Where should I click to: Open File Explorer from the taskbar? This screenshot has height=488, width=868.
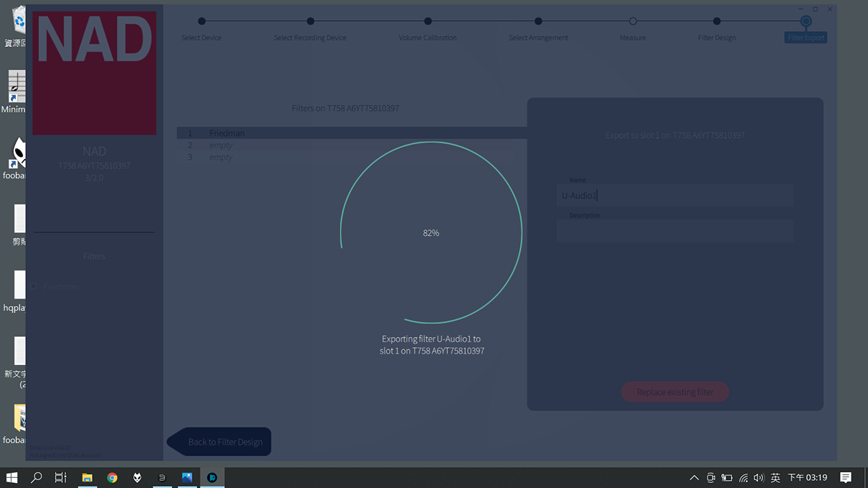pos(87,477)
